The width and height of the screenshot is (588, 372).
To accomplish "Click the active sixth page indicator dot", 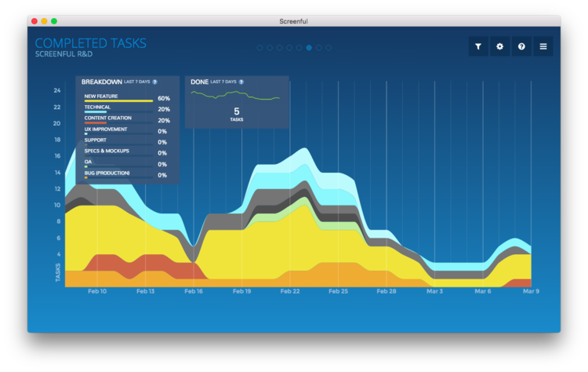I will [309, 48].
